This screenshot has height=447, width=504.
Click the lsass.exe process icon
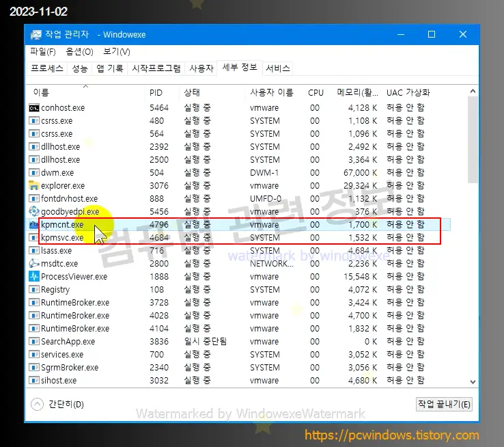click(x=33, y=251)
